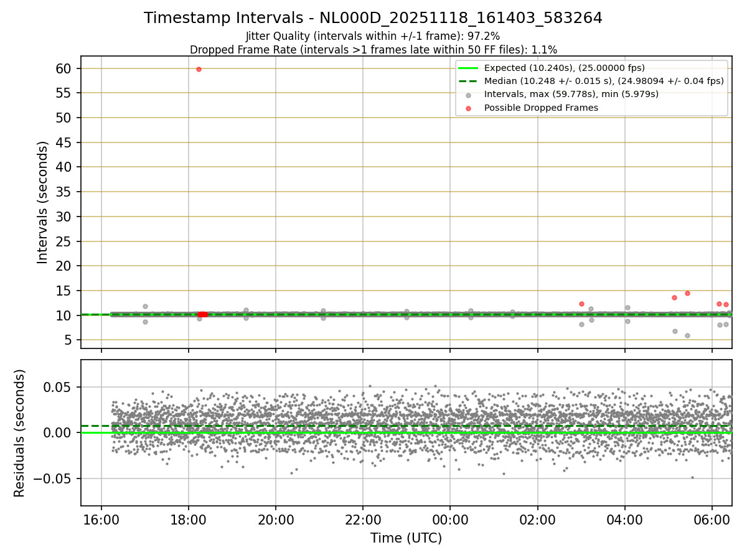
Task: Click the '02:00' x-axis tick label
Action: tap(537, 519)
